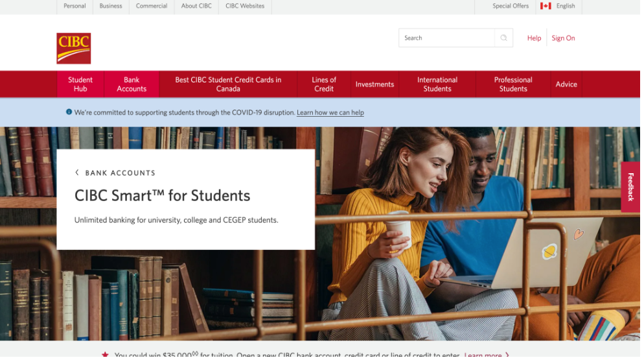Click the red star icon in contest banner
The height and width of the screenshot is (360, 644).
coord(105,355)
